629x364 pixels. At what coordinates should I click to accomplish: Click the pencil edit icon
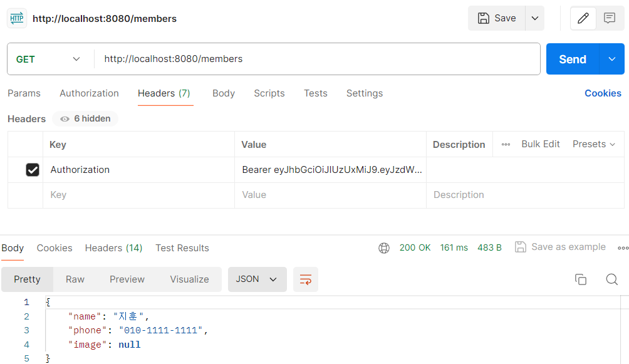tap(583, 18)
